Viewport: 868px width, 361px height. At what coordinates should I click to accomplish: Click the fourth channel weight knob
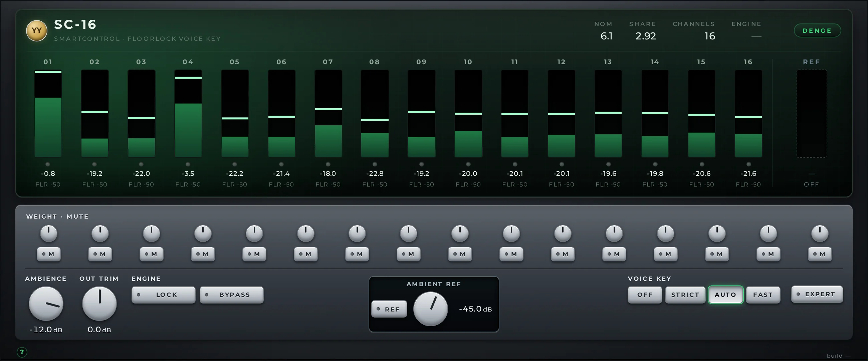(x=203, y=233)
